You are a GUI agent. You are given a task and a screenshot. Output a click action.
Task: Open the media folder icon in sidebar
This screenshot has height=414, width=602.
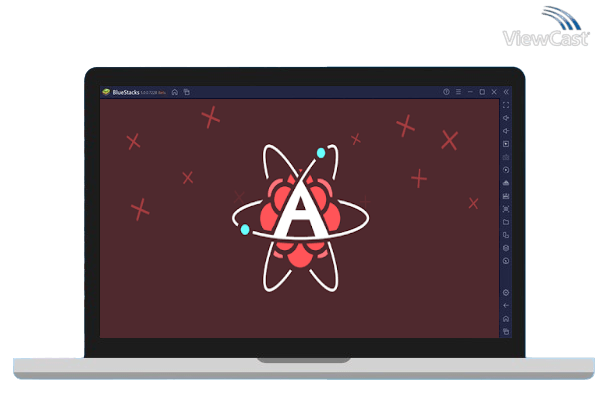point(506,222)
